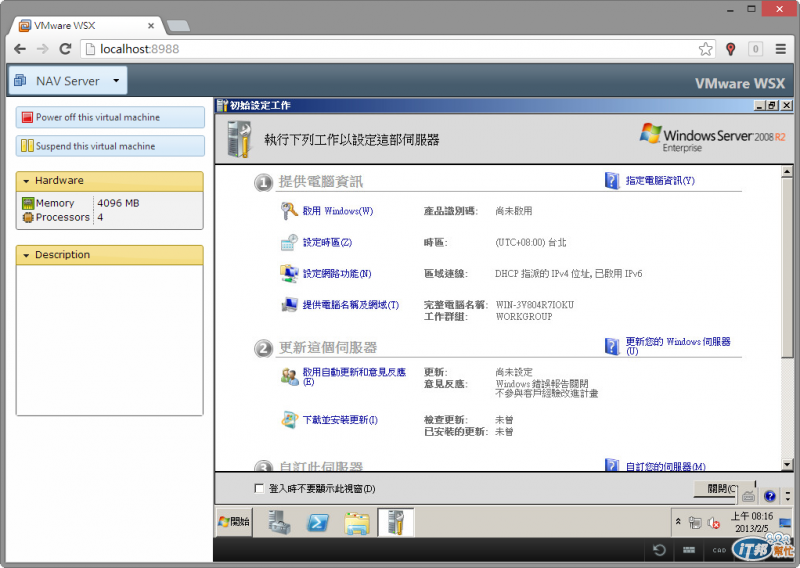
Task: Open the Chrome hamburger menu
Action: point(781,49)
